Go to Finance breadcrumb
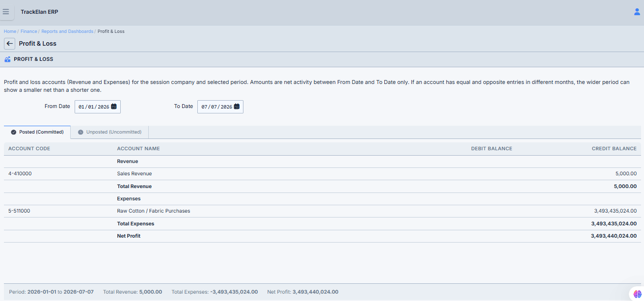644x301 pixels. (28, 31)
